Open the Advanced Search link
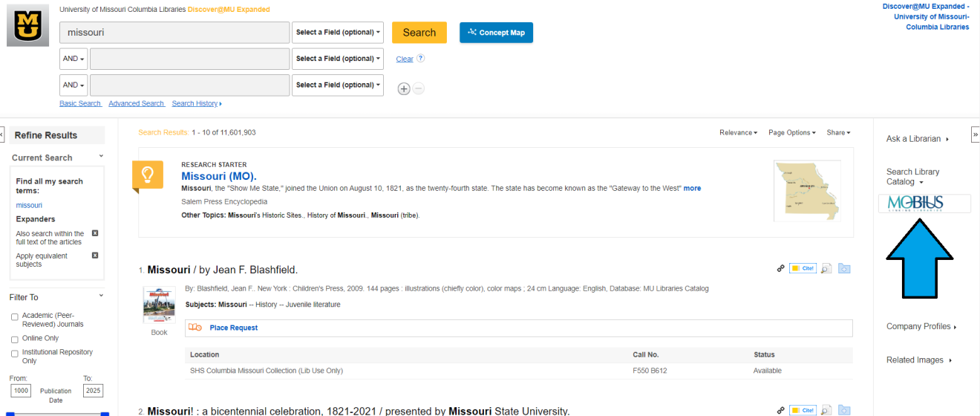 pos(136,104)
